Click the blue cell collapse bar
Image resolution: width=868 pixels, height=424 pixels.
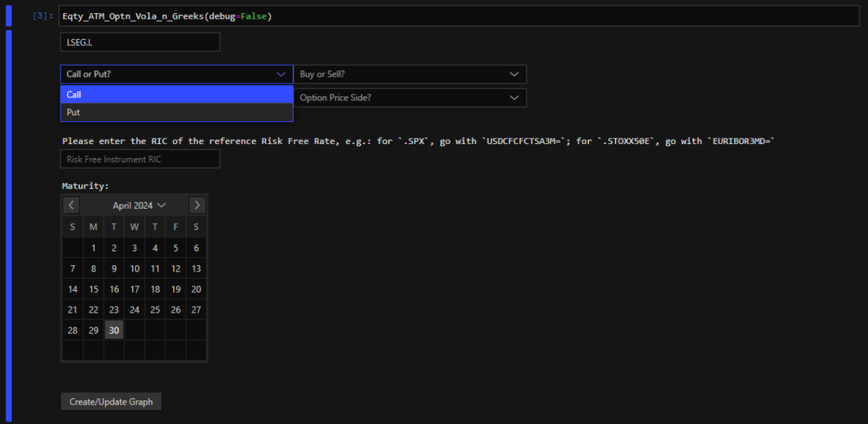click(9, 226)
